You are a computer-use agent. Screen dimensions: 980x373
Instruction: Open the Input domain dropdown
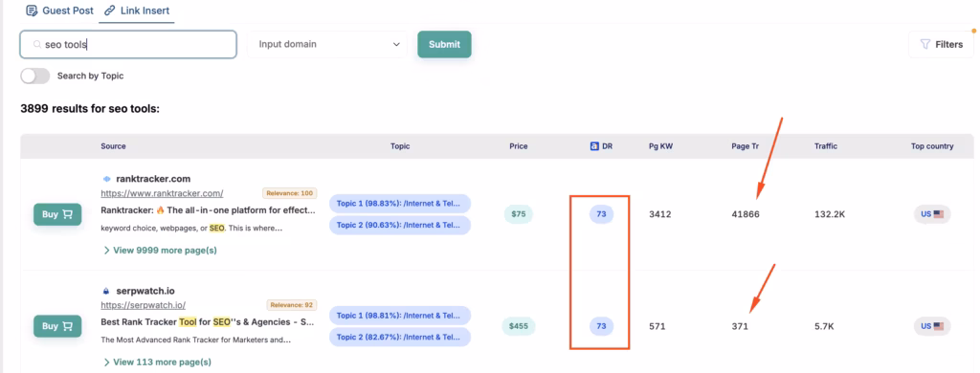point(327,44)
